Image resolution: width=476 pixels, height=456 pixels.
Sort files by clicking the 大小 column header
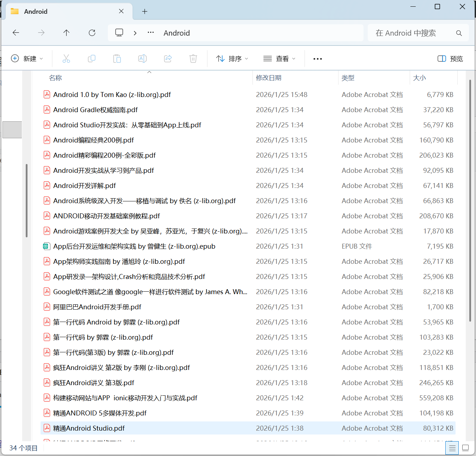[420, 78]
